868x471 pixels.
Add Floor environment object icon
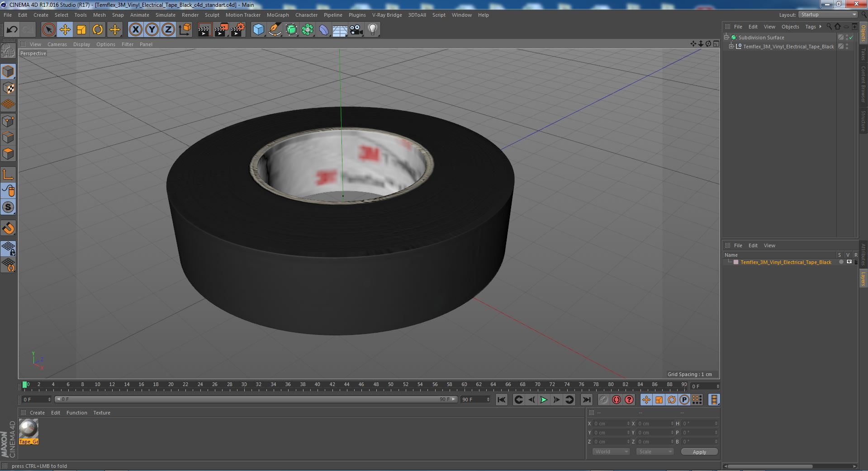coord(340,30)
